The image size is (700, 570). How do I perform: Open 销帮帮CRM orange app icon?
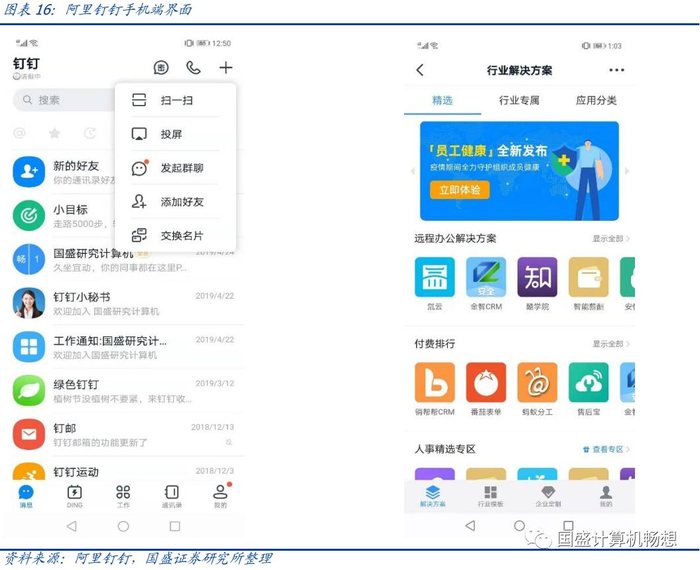click(435, 383)
